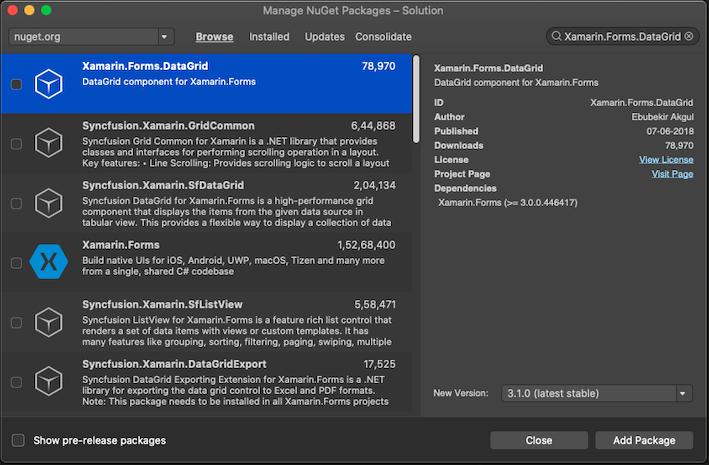Image resolution: width=709 pixels, height=465 pixels.
Task: Click into the package search field
Action: 622,37
